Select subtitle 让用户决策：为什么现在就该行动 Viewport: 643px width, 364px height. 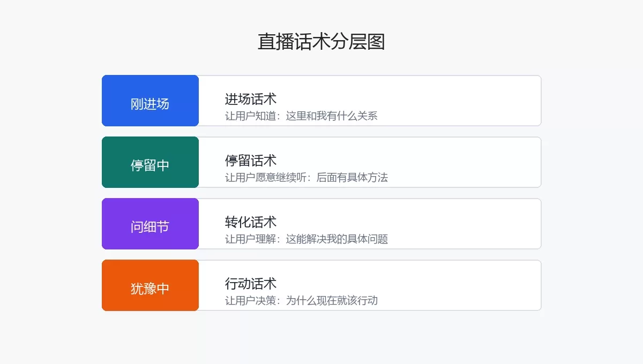tap(301, 301)
